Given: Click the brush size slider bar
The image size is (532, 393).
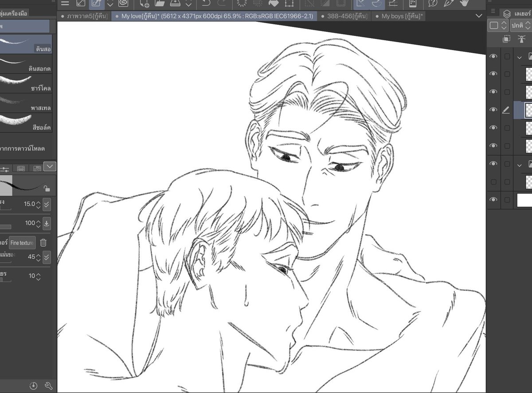Looking at the screenshot, I should tap(5, 208).
